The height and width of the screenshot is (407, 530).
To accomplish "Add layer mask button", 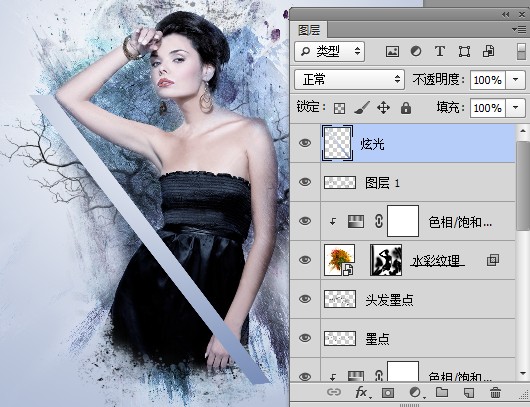I will pos(388,392).
